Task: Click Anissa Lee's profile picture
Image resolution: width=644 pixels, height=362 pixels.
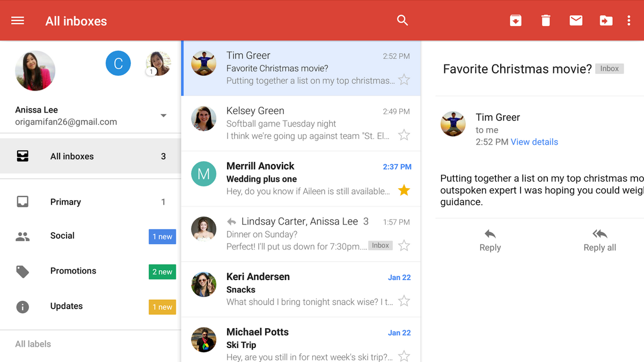Action: click(35, 70)
